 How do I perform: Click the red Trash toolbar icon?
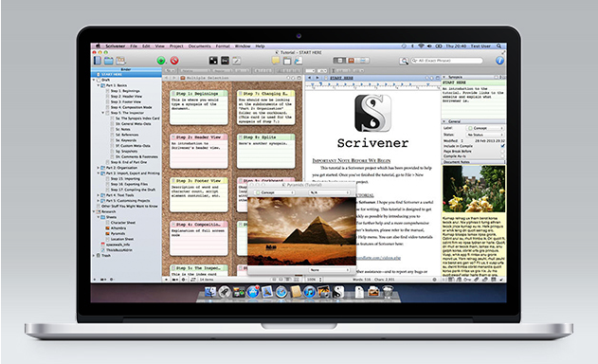[x=174, y=61]
